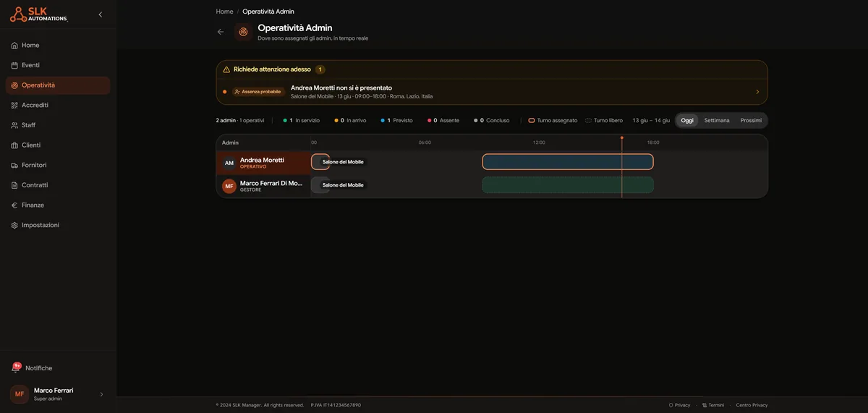868x413 pixels.
Task: Click the GESTORE row's 'Salone del Mobile' label
Action: 343,185
